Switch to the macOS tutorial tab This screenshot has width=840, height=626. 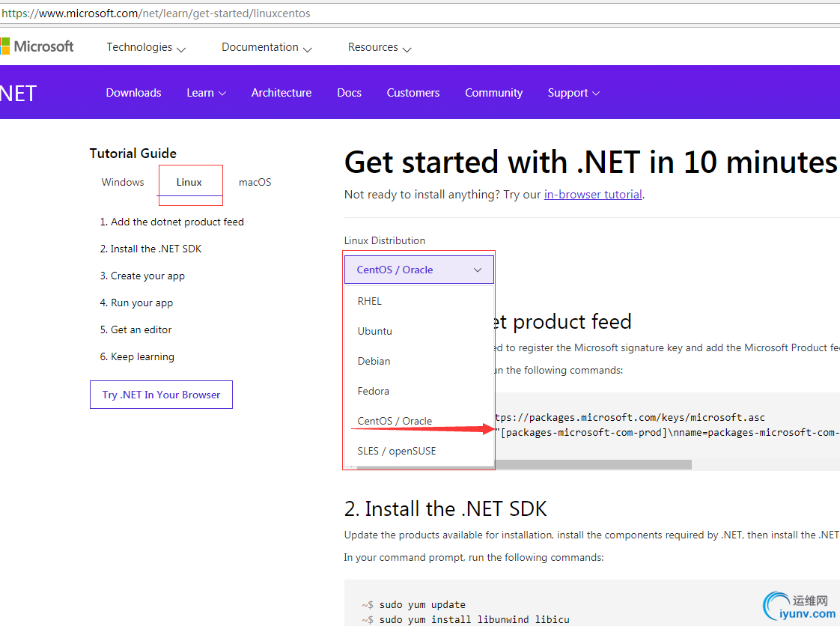255,182
